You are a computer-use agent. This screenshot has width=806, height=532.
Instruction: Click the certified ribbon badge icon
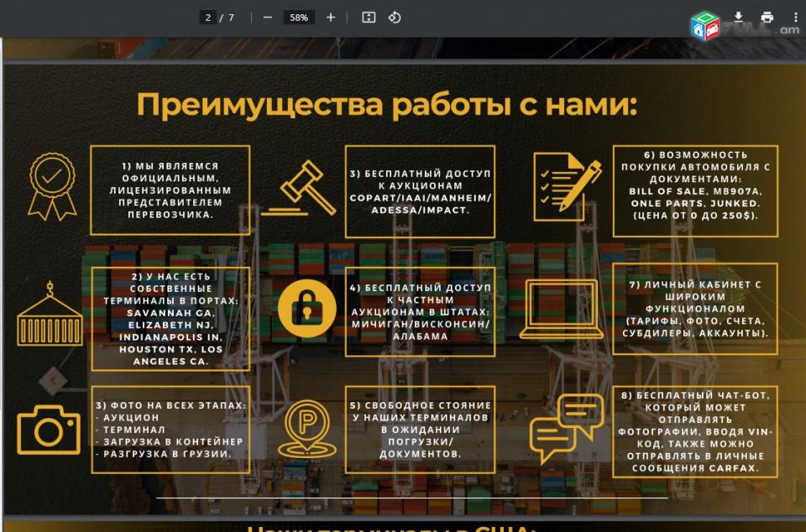(52, 186)
